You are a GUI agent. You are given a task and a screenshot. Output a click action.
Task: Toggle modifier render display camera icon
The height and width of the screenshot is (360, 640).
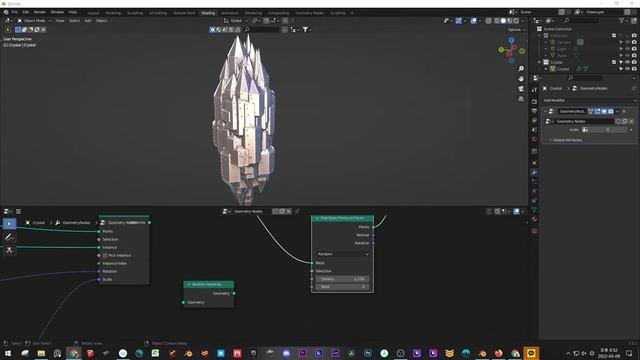pyautogui.click(x=611, y=111)
